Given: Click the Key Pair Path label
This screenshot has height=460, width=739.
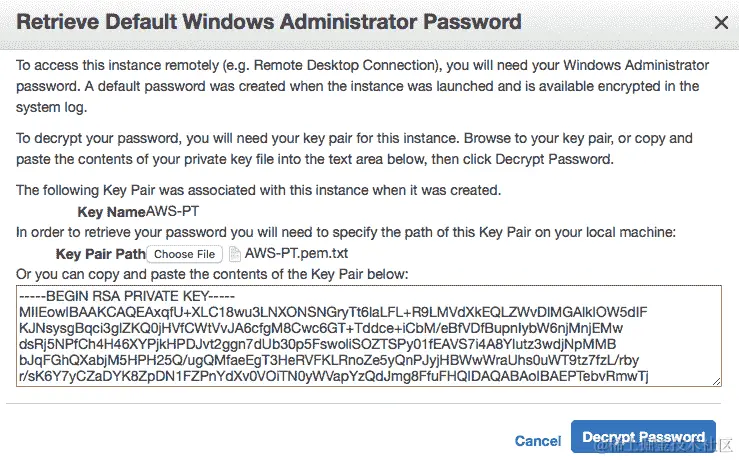Looking at the screenshot, I should pyautogui.click(x=100, y=254).
